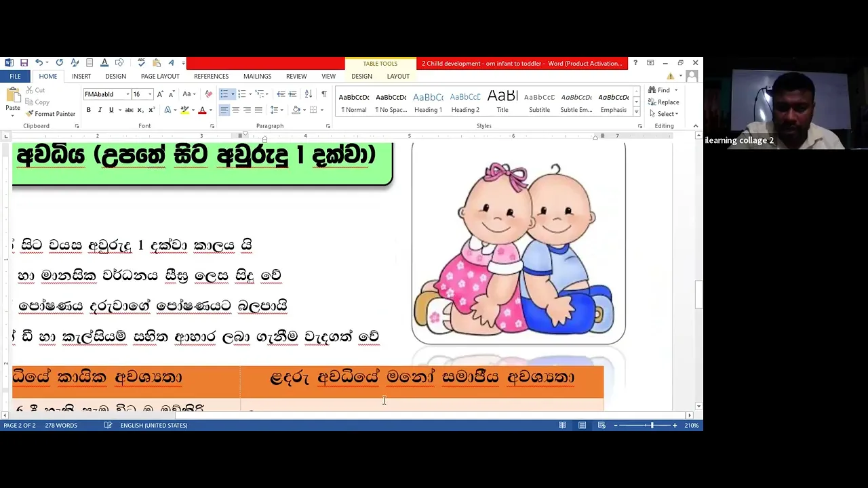The image size is (868, 488).
Task: Apply the Title style
Action: 502,100
